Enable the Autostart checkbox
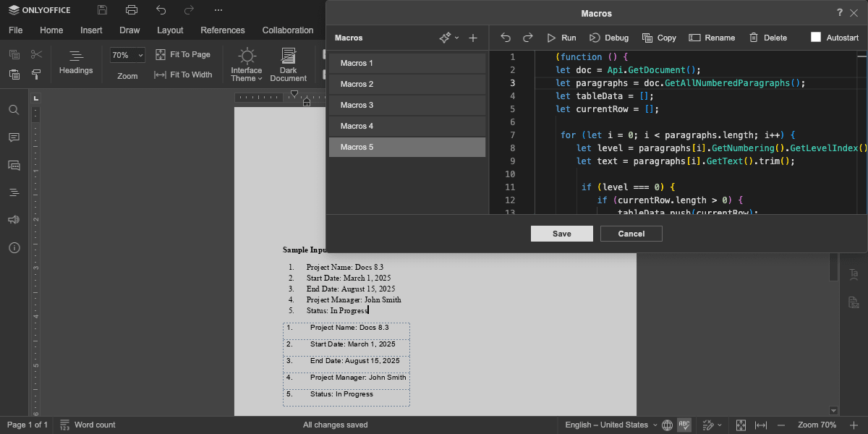The height and width of the screenshot is (434, 868). [816, 38]
